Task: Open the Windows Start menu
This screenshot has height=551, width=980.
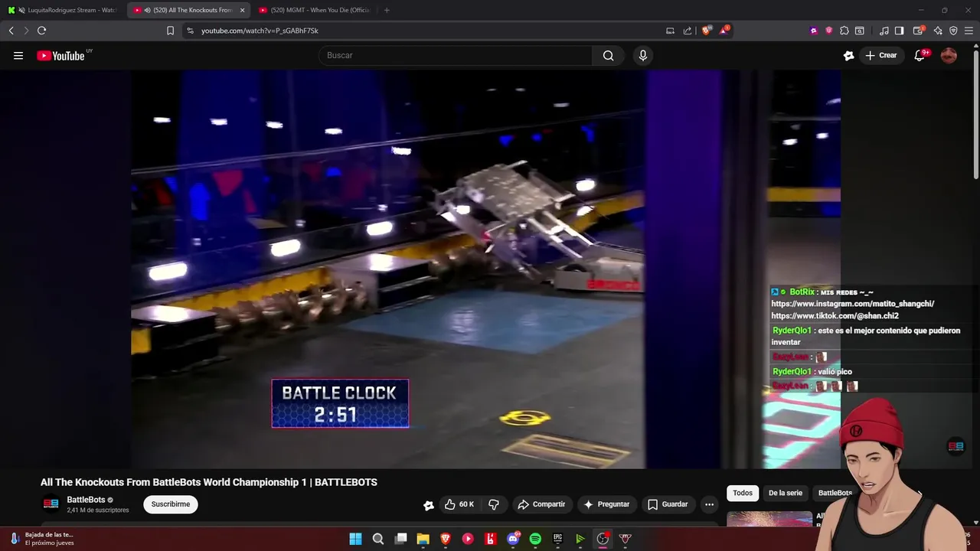Action: [355, 539]
